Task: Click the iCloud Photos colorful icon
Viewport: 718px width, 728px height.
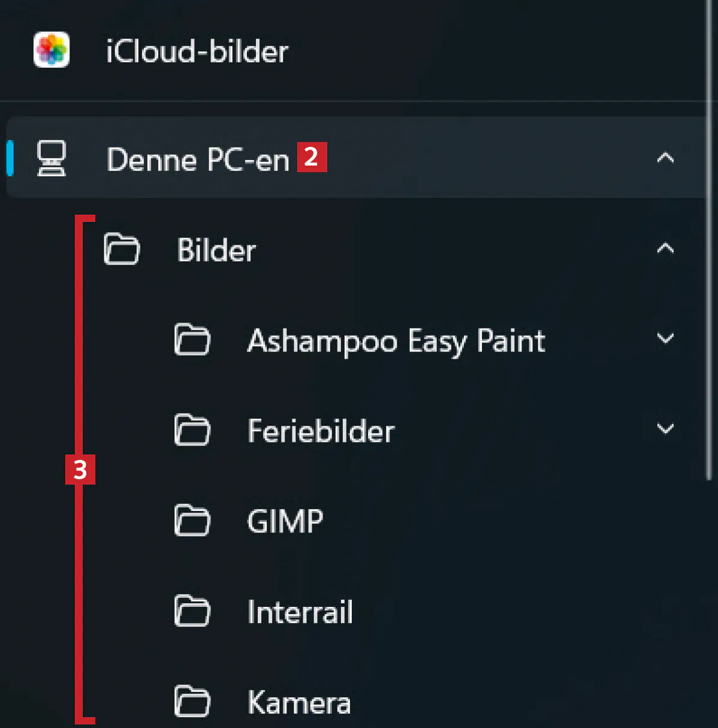Action: (52, 50)
